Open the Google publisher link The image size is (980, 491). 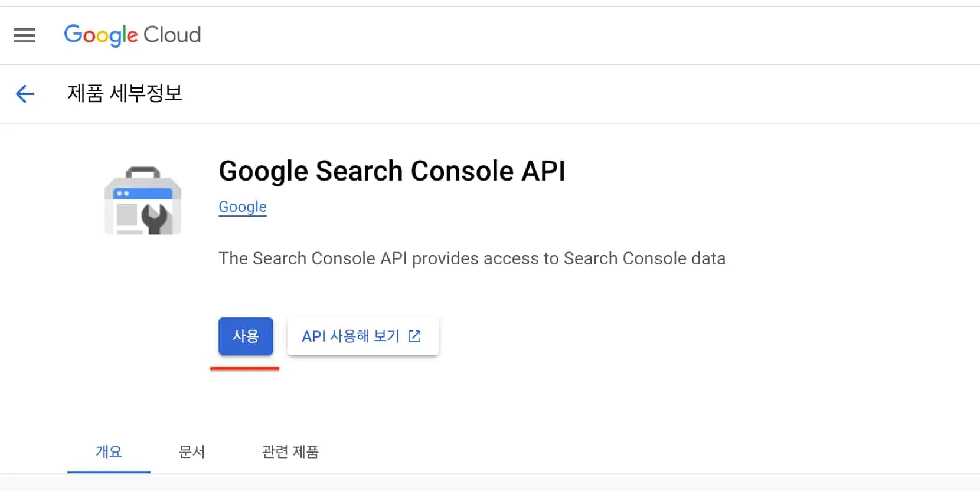coord(242,207)
